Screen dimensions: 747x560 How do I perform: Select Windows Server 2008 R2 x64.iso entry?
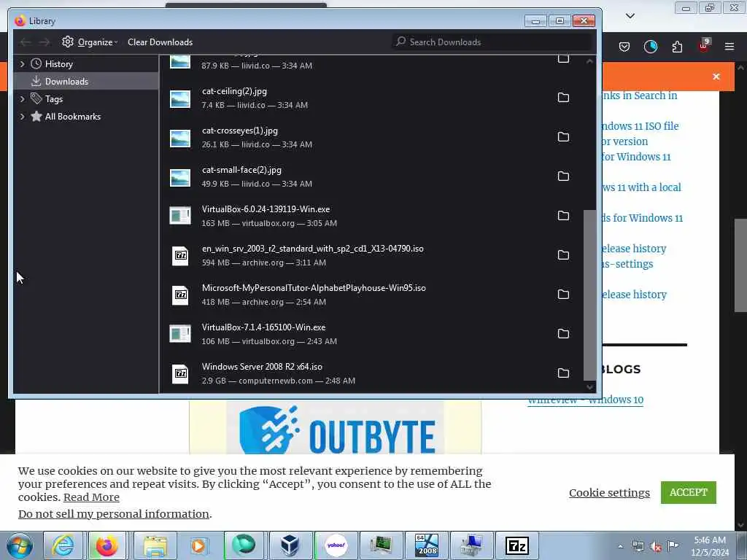click(x=371, y=373)
